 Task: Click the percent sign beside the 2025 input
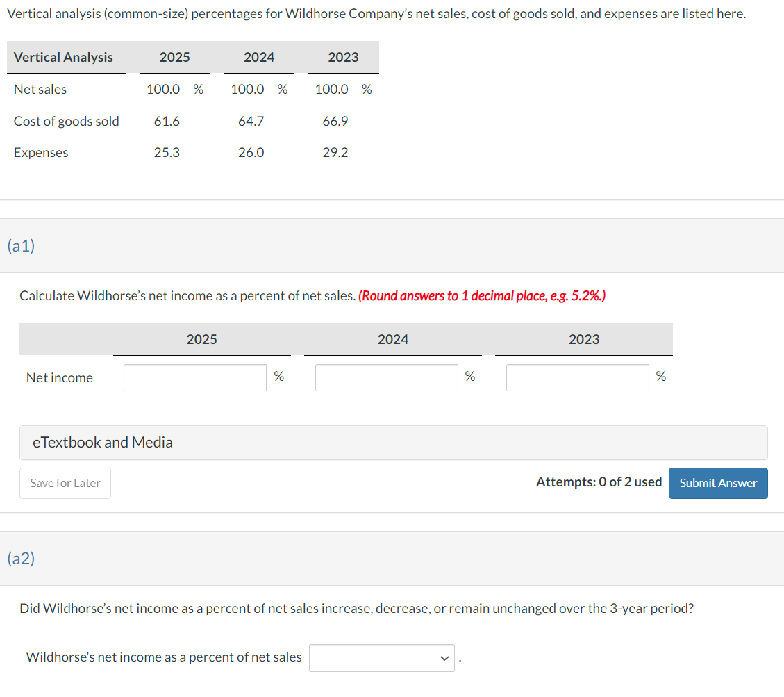click(278, 376)
